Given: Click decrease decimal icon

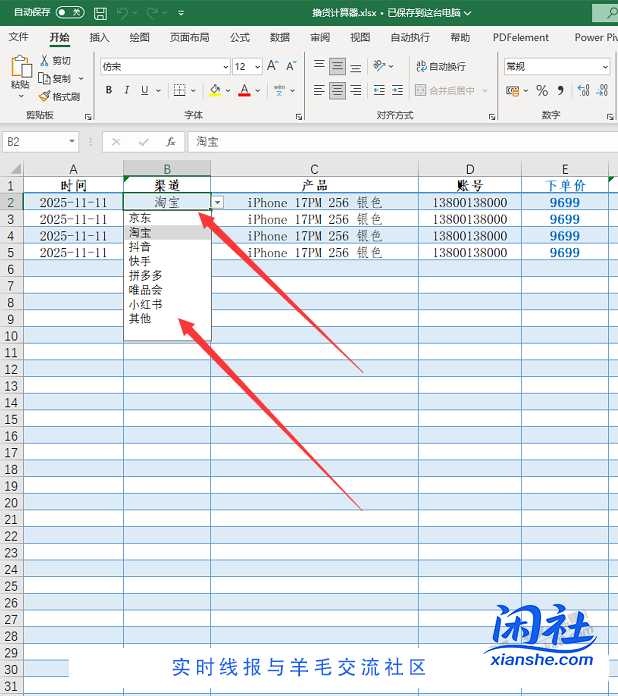Looking at the screenshot, I should (602, 91).
